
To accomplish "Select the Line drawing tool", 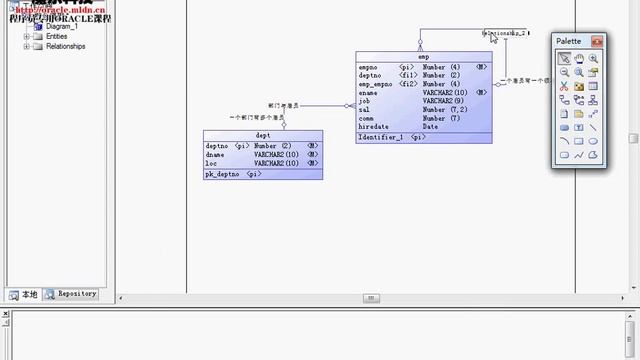I will (593, 128).
